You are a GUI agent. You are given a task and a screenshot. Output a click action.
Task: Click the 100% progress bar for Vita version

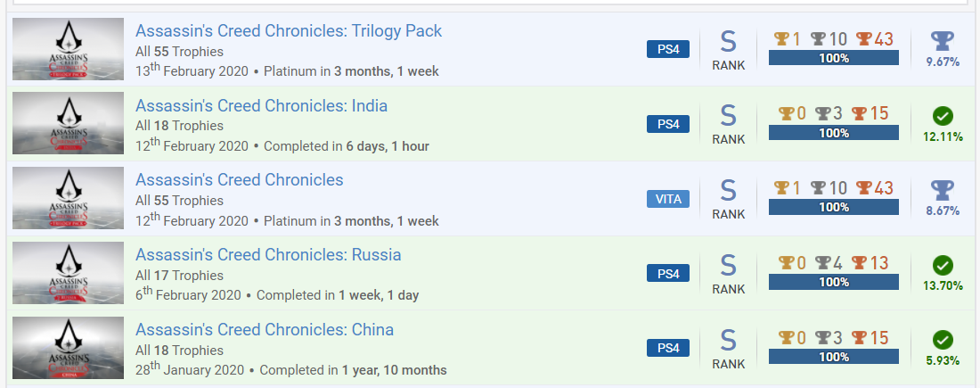834,207
